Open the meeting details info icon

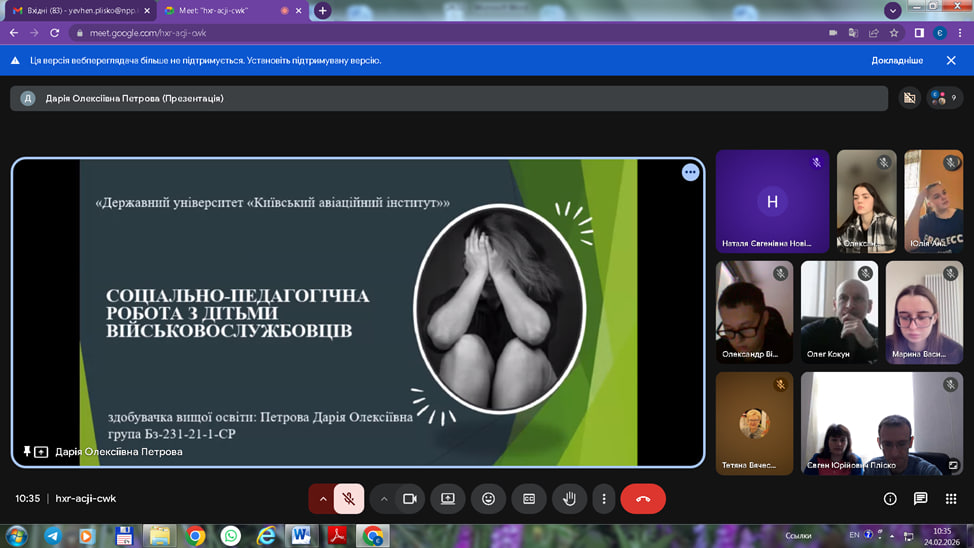[x=890, y=498]
